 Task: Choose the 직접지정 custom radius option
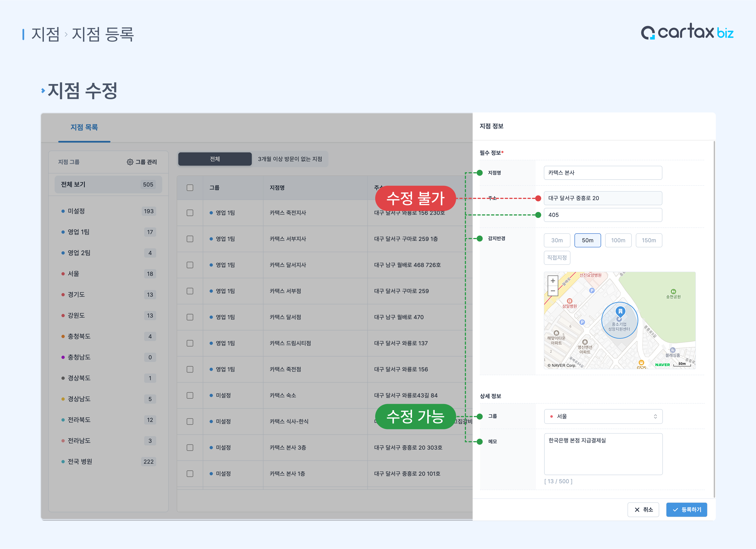(x=557, y=258)
